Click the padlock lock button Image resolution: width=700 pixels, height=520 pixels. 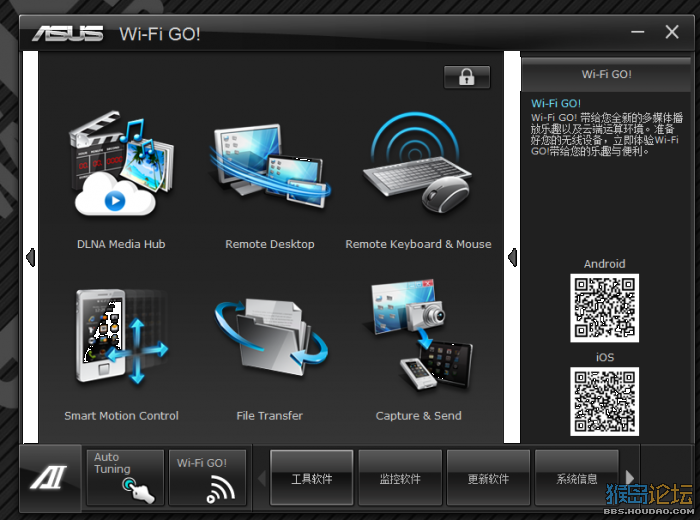point(467,77)
